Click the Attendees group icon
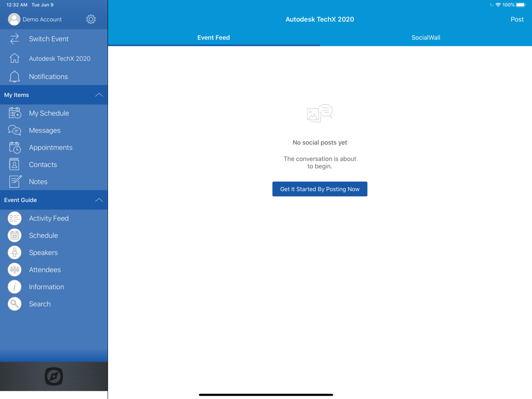This screenshot has width=532, height=399. click(14, 270)
